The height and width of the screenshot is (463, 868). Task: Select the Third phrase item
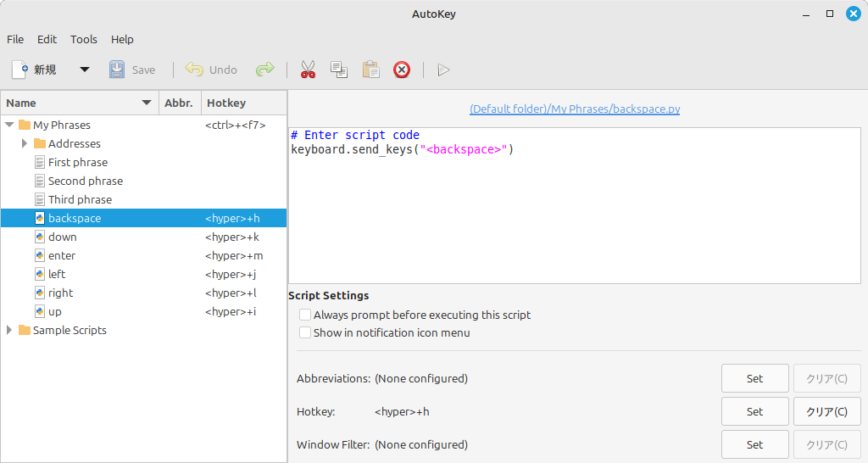click(80, 199)
